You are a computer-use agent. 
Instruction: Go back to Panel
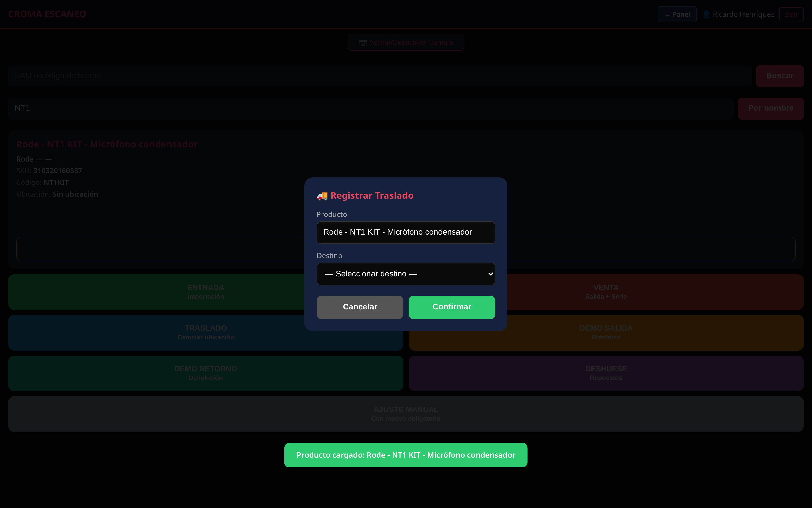[x=677, y=14]
